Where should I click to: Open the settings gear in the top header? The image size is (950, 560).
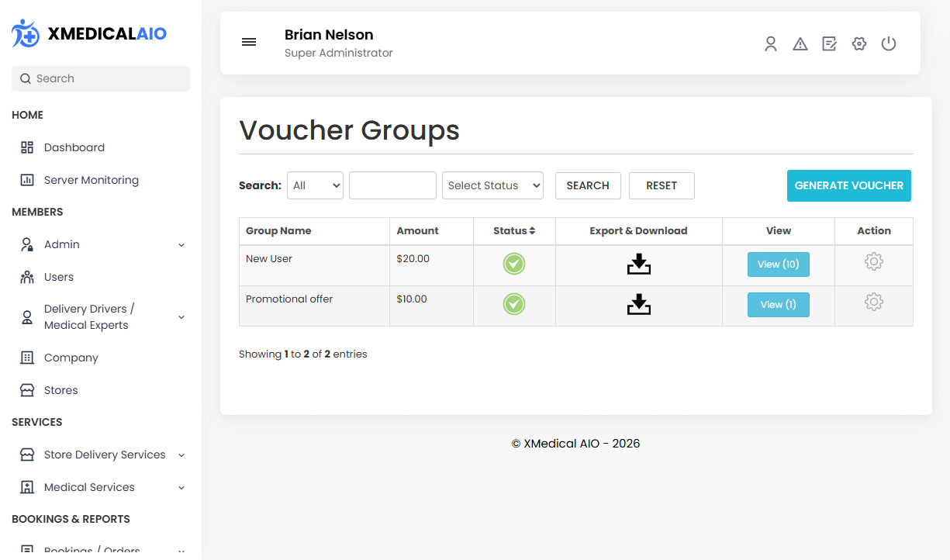pos(858,44)
